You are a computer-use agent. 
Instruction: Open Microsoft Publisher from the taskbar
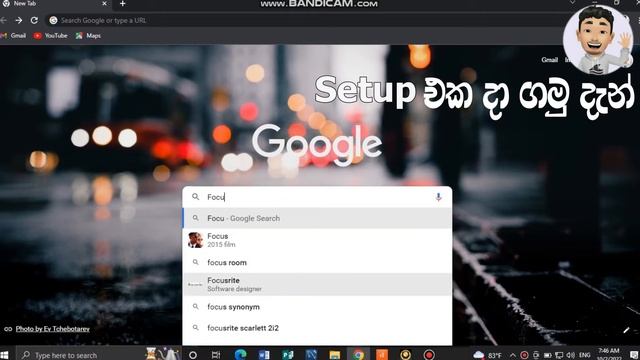coord(288,355)
